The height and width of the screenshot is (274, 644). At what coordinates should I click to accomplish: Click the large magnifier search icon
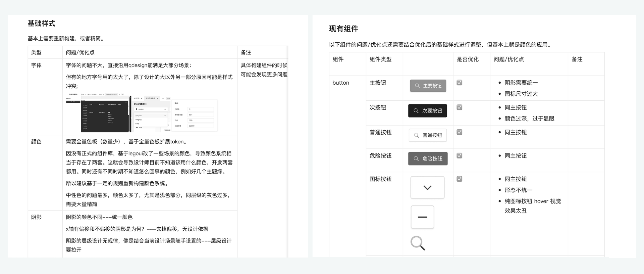pos(418,243)
